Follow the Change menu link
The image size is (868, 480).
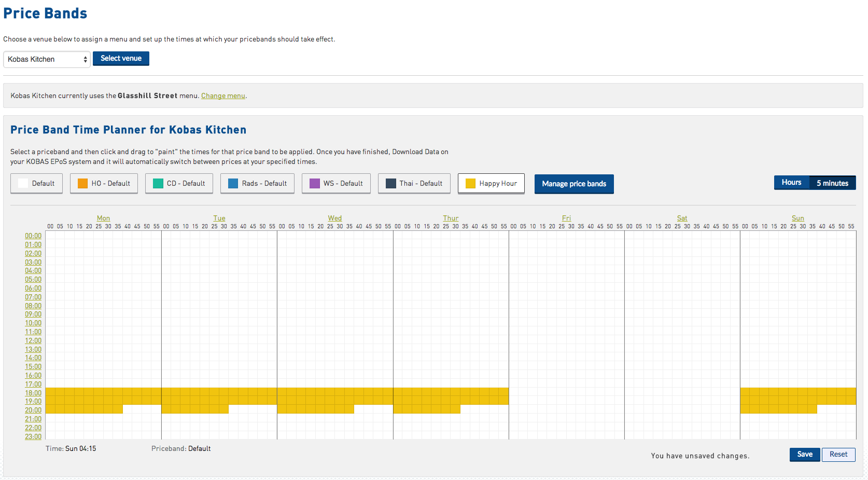point(223,95)
